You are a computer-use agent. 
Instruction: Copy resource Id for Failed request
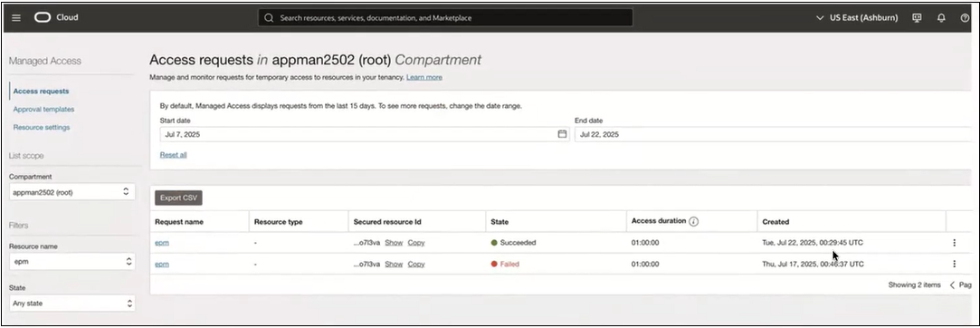(x=416, y=265)
